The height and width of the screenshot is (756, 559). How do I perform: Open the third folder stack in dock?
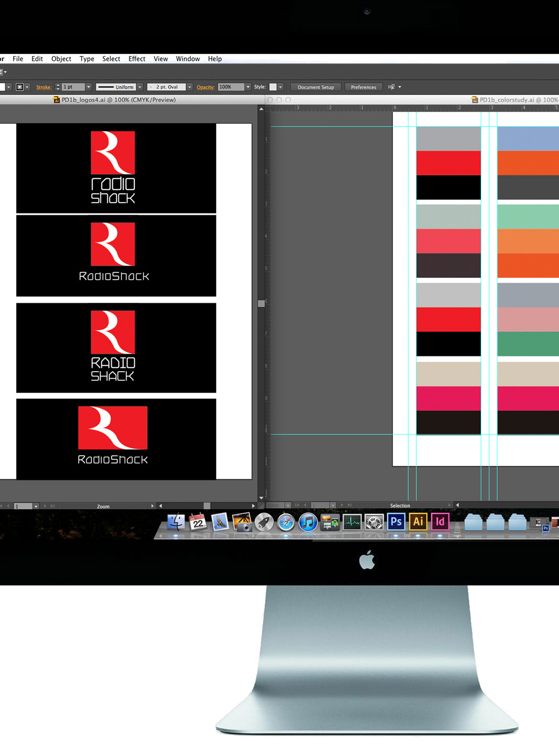[518, 522]
